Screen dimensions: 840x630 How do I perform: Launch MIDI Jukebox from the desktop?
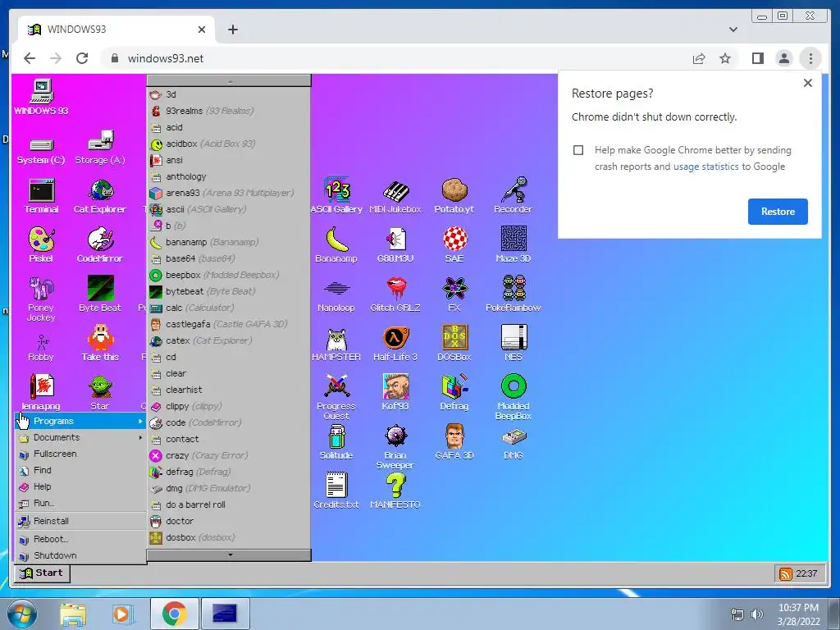395,195
